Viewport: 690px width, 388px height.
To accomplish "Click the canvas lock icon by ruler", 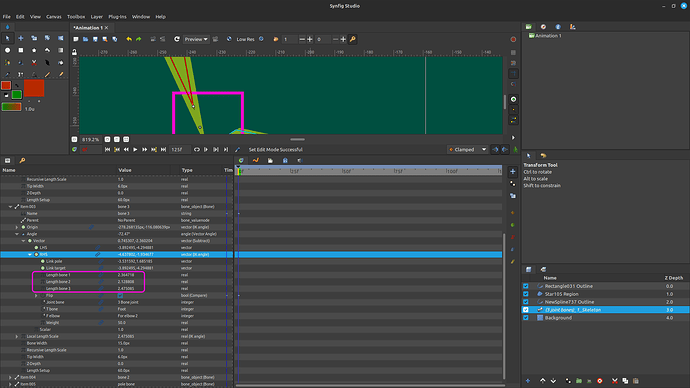I will 74,52.
